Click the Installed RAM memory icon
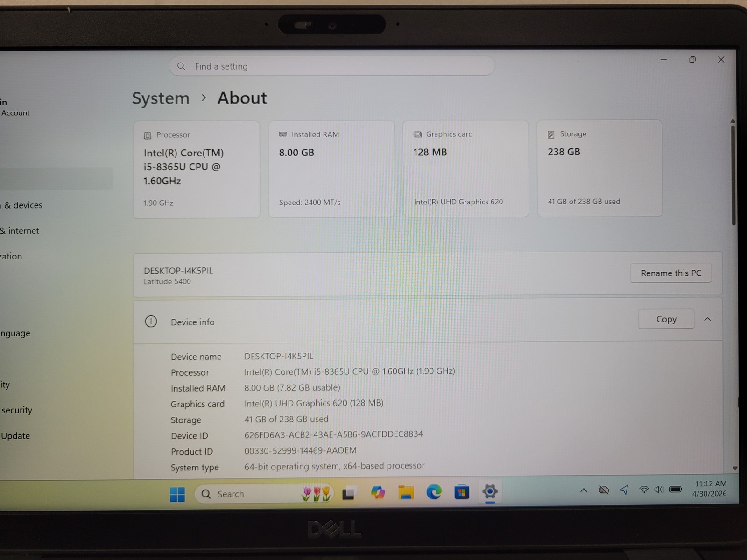The width and height of the screenshot is (747, 560). 282,134
